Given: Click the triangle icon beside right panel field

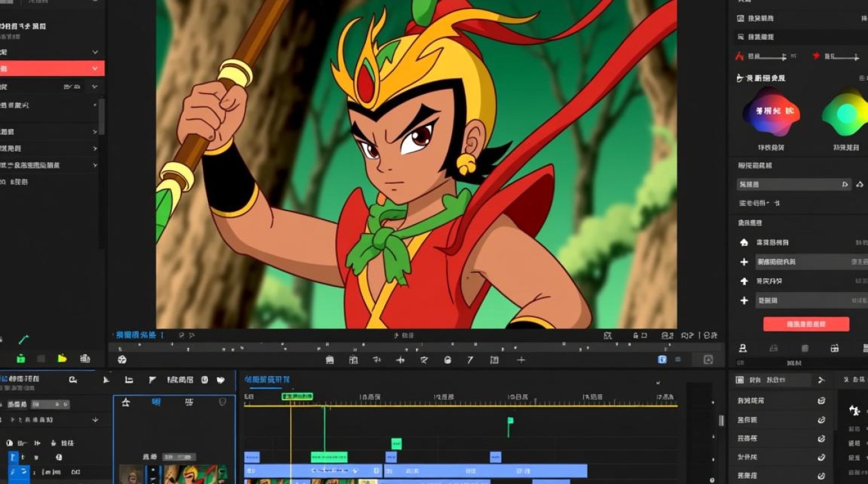Looking at the screenshot, I should click(x=859, y=185).
